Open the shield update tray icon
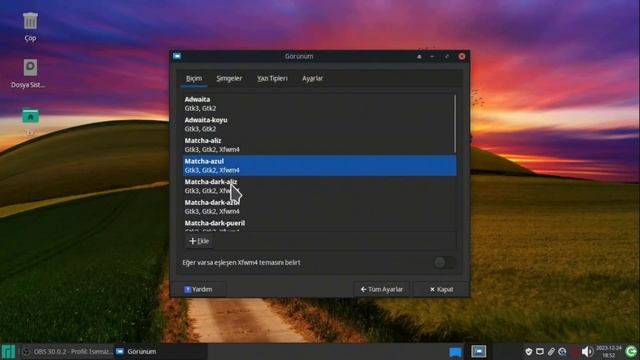Image resolution: width=640 pixels, height=360 pixels. click(x=529, y=351)
